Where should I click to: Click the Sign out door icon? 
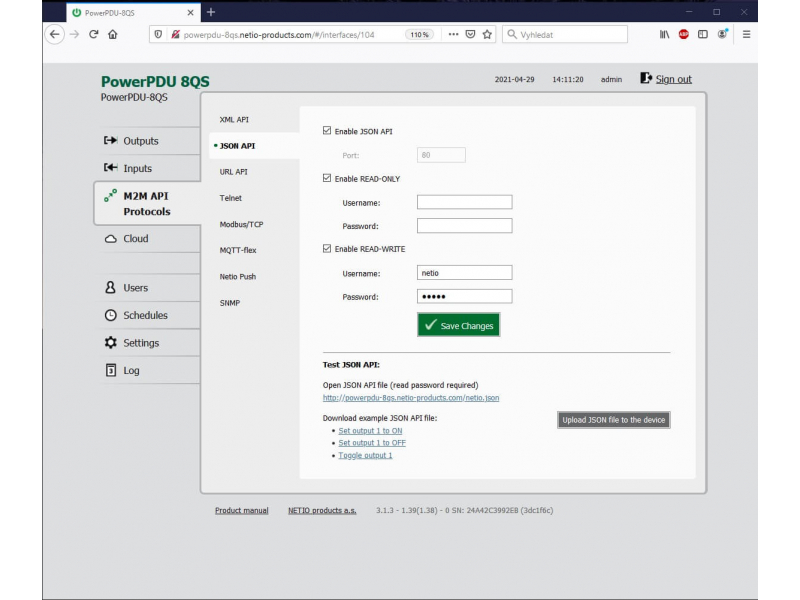click(646, 78)
